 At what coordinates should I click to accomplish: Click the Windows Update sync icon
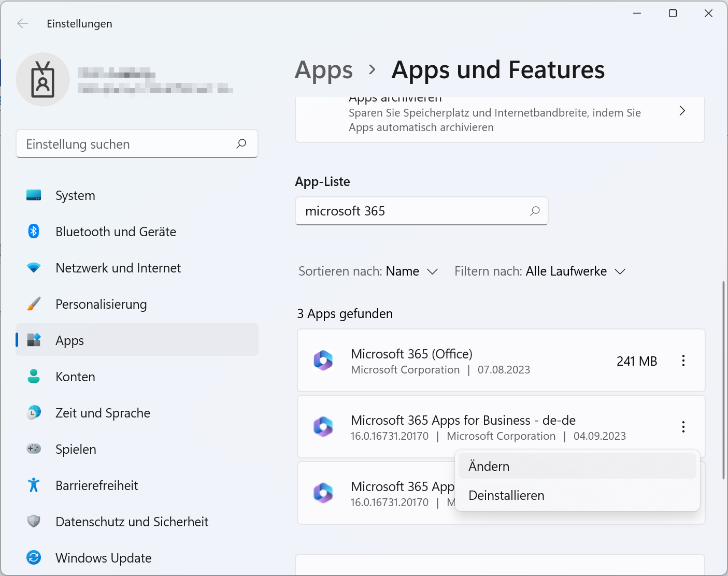34,557
